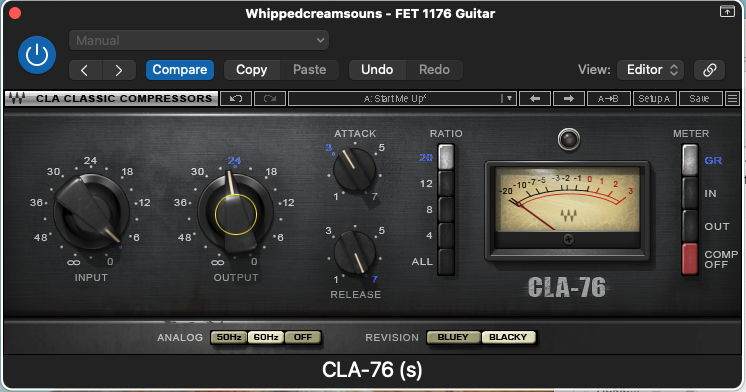Go to previous preset with left chevron
746x392 pixels.
pyautogui.click(x=85, y=70)
